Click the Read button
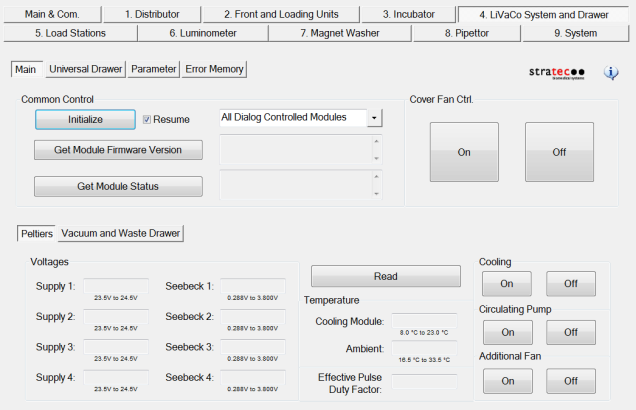Image resolution: width=636 pixels, height=410 pixels. click(386, 276)
